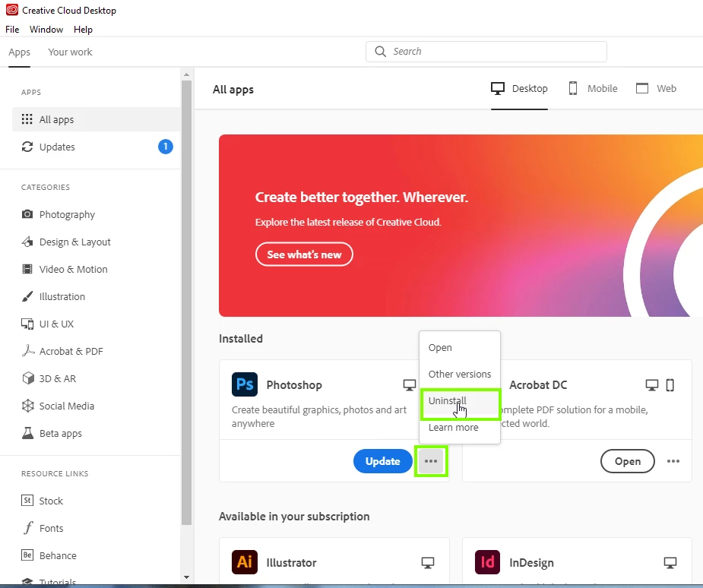Click the Fonts f icon
Image resolution: width=703 pixels, height=588 pixels.
click(28, 527)
